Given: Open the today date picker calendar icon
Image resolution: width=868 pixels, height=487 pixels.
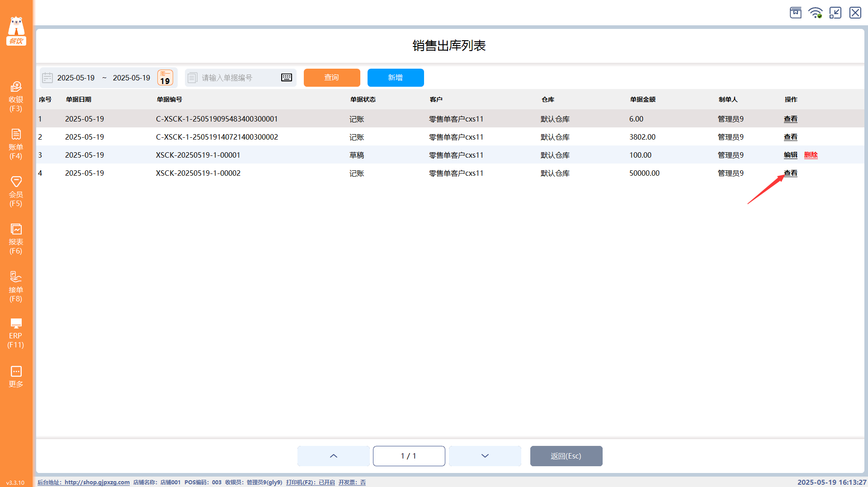Looking at the screenshot, I should click(165, 78).
